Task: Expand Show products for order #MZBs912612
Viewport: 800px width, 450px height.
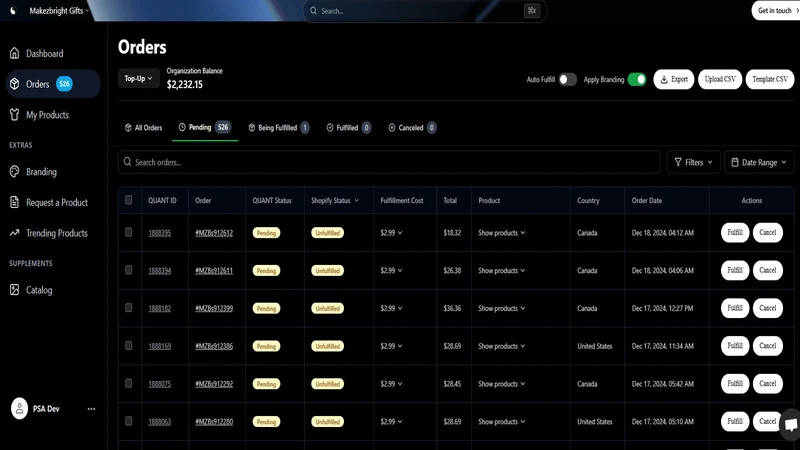Action: point(502,233)
